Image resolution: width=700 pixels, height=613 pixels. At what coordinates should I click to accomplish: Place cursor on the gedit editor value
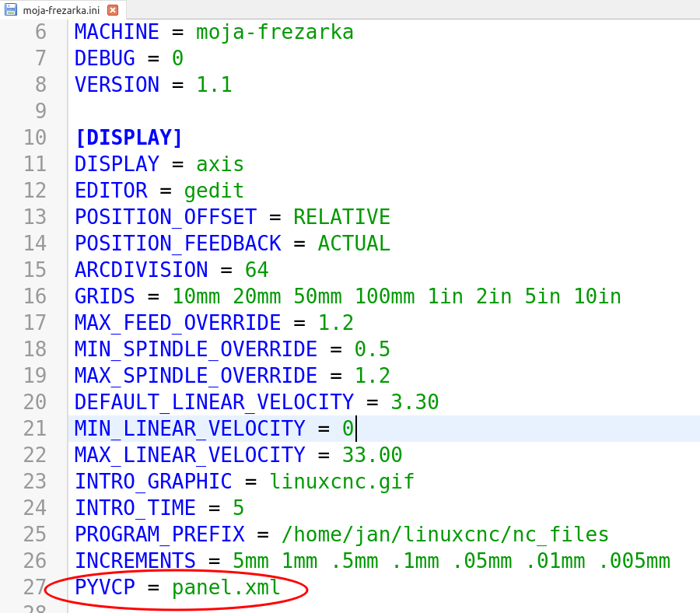214,191
